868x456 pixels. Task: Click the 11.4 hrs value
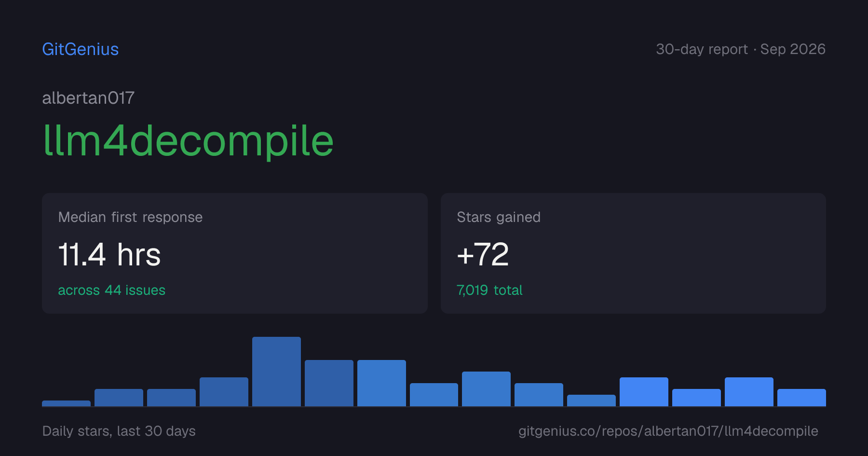pyautogui.click(x=109, y=254)
